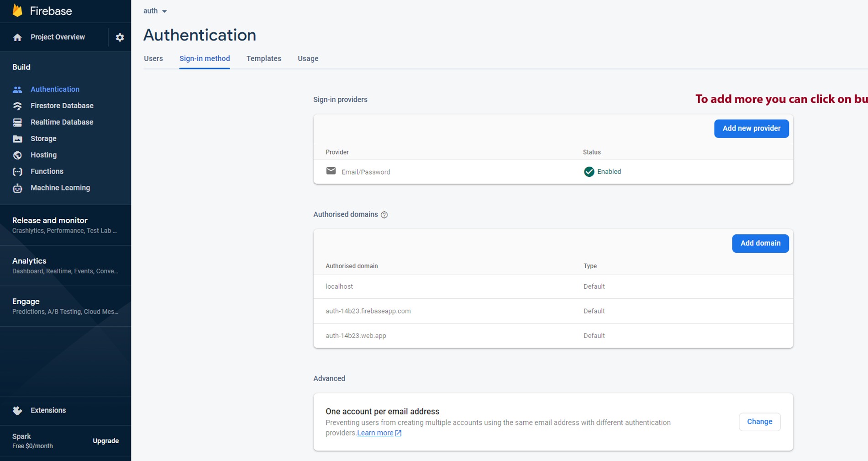Click the Extensions icon in sidebar

[17, 410]
